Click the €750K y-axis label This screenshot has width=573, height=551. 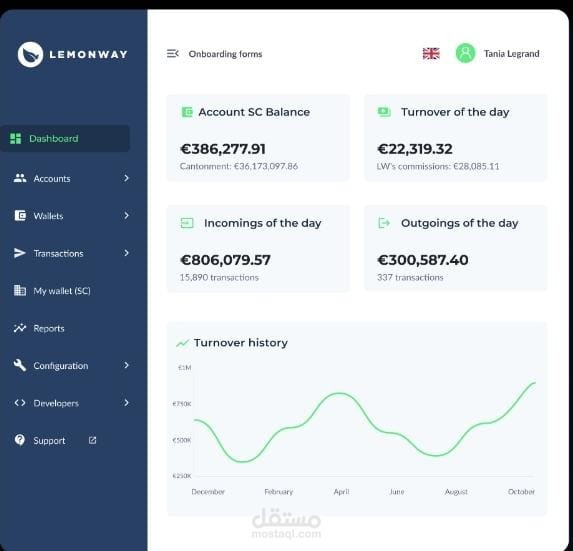point(182,404)
